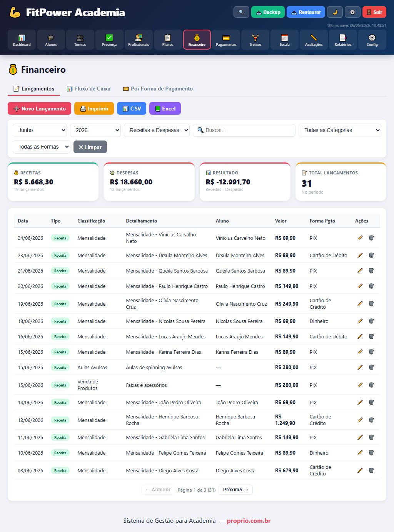The width and height of the screenshot is (394, 532).
Task: Open the Por Forma de Pagamento tab
Action: tap(158, 89)
